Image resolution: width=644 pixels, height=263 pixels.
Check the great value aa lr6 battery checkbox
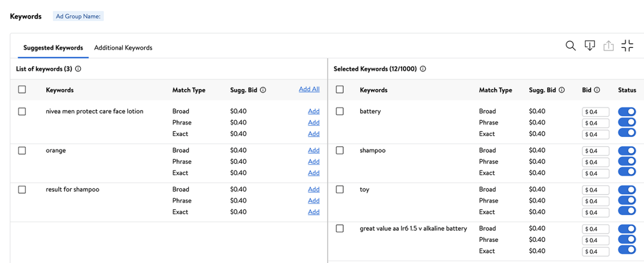click(x=340, y=229)
